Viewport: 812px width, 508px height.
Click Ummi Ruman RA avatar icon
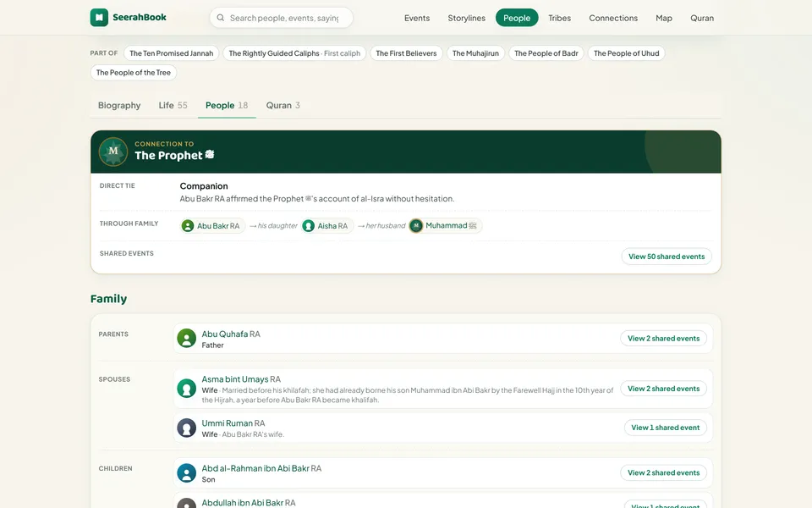pos(186,428)
